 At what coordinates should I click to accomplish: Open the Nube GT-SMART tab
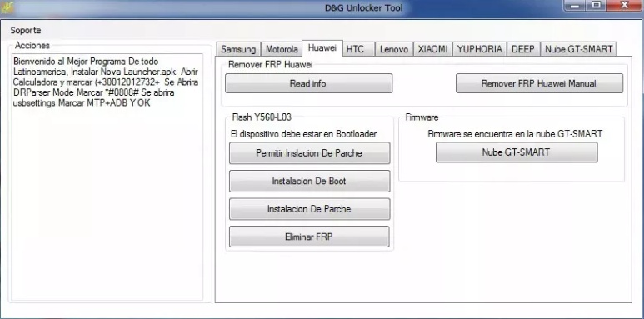[578, 49]
